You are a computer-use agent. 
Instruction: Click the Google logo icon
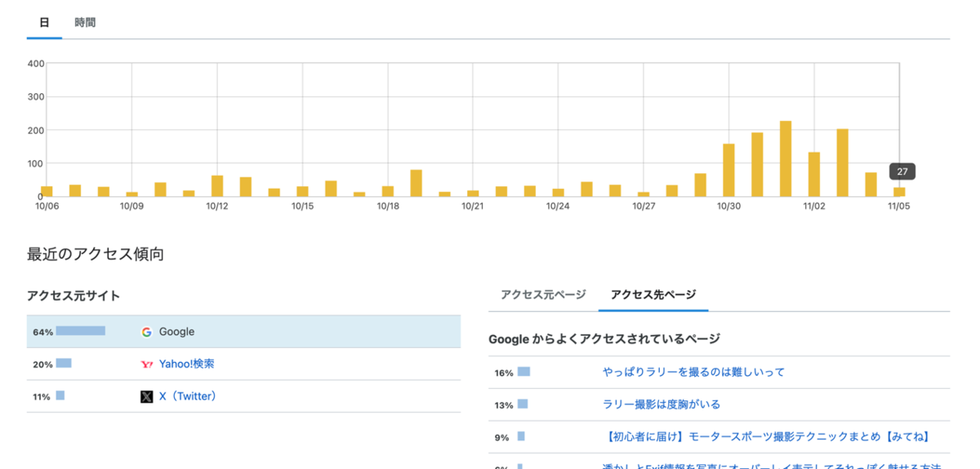[147, 332]
